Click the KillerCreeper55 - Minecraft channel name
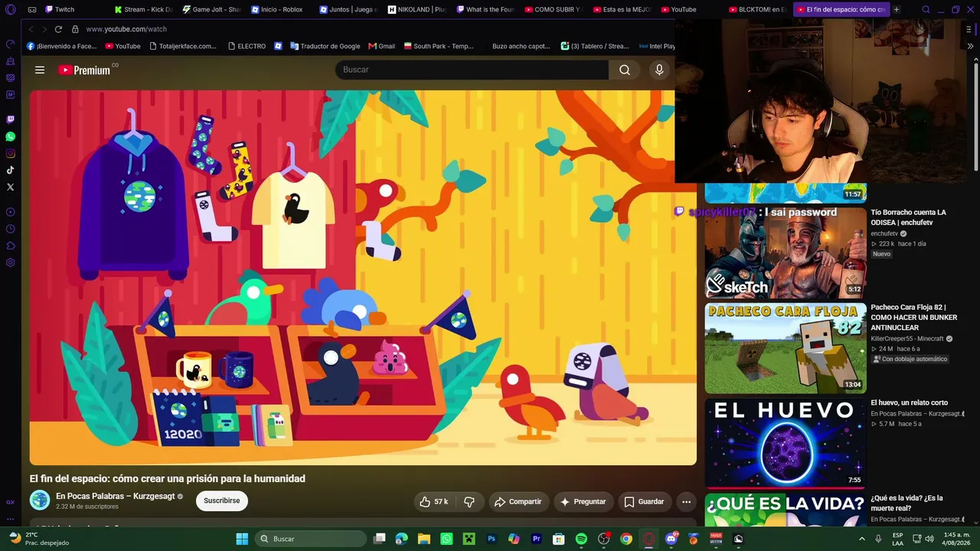The image size is (980, 551). (x=907, y=338)
